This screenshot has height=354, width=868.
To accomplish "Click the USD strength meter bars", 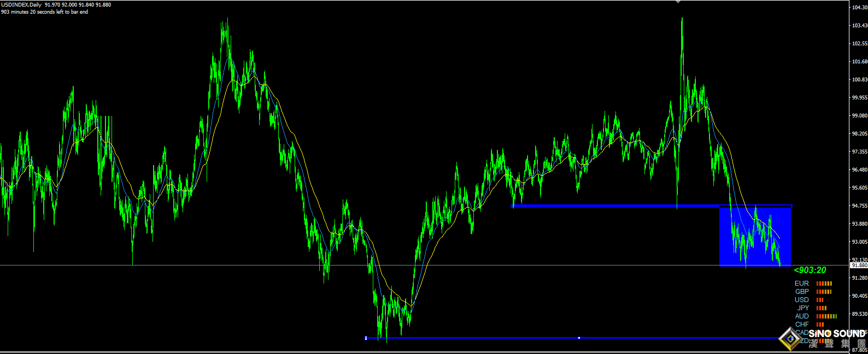I will coord(819,300).
